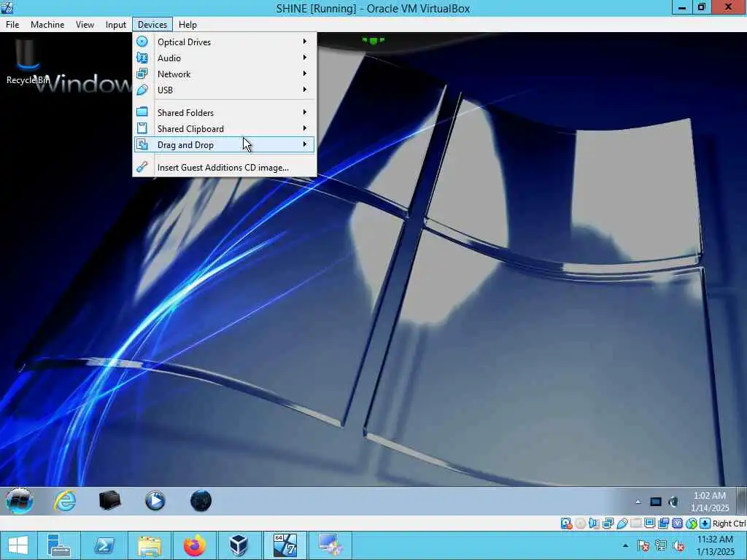Open File Explorer in host taskbar
The height and width of the screenshot is (560, 747).
(149, 545)
